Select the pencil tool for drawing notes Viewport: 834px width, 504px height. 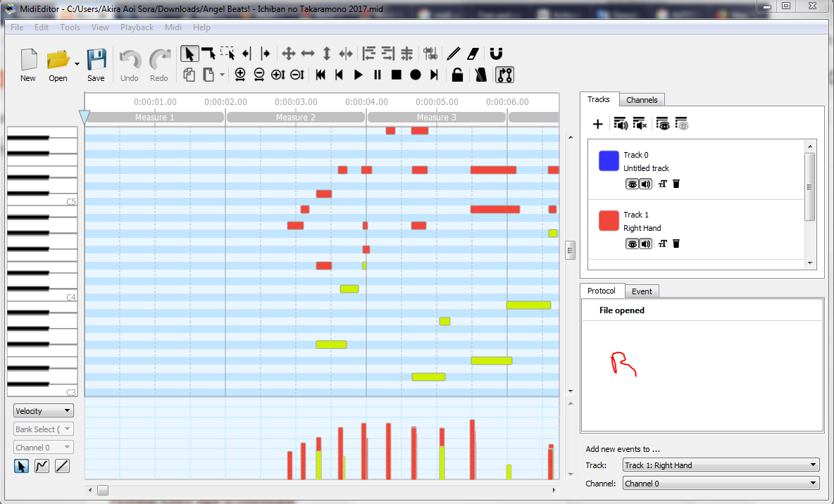453,53
